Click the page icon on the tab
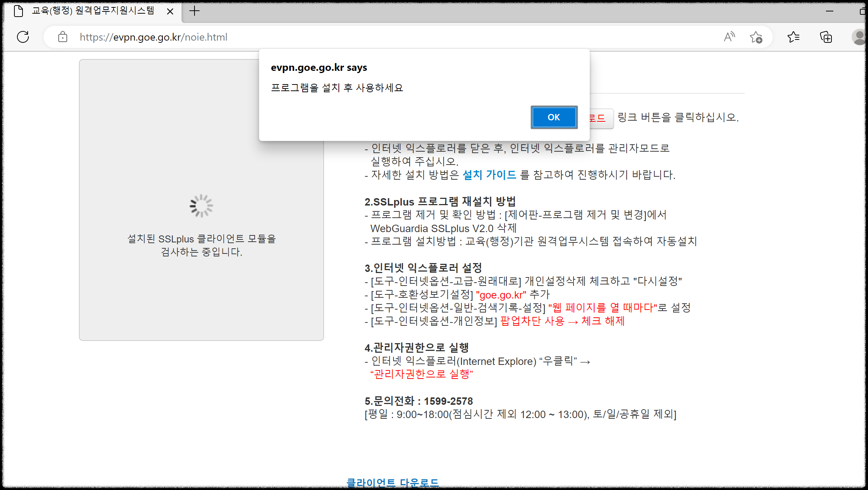This screenshot has height=490, width=868. 18,11
